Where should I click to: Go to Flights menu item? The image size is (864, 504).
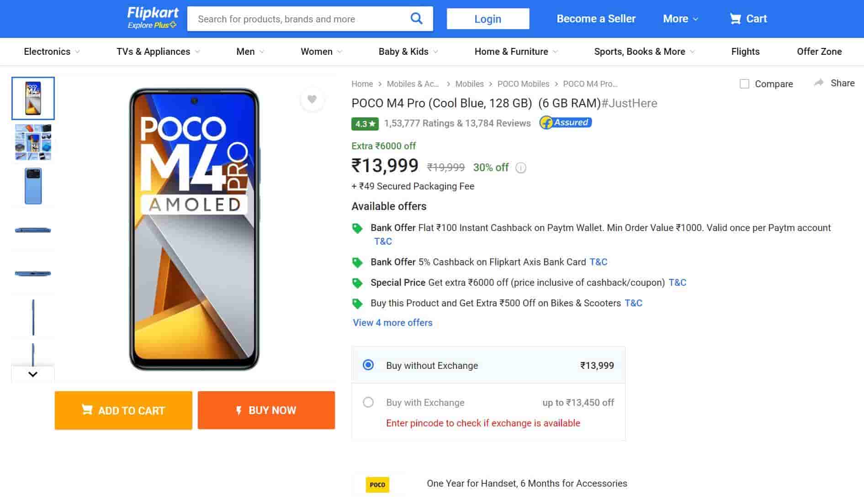coord(745,52)
